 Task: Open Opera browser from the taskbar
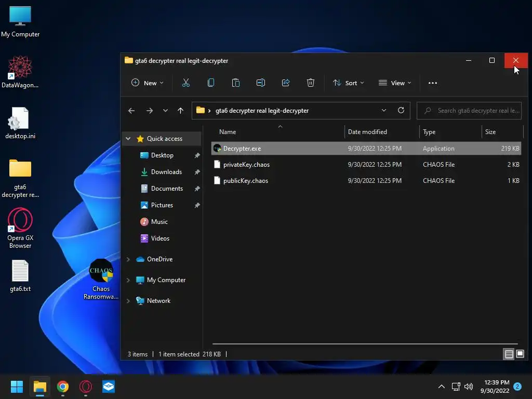[86, 387]
